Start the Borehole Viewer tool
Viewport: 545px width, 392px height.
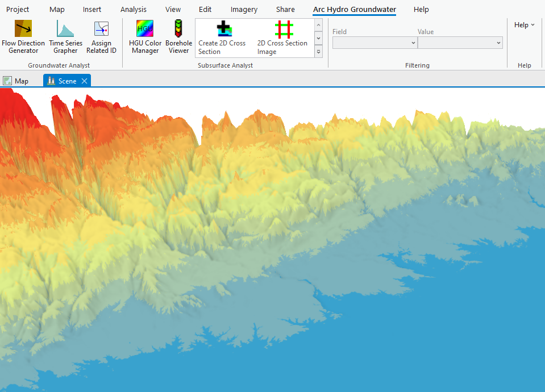point(178,37)
